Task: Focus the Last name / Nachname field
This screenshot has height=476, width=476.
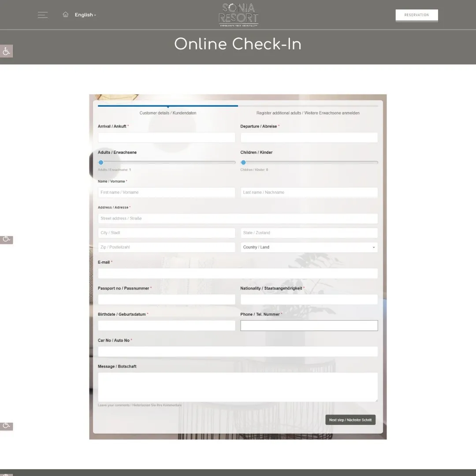Action: [x=309, y=193]
